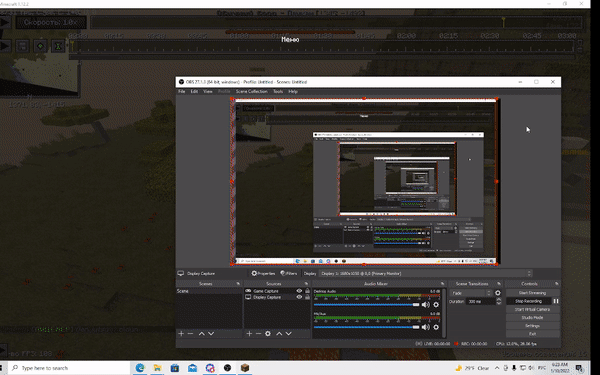600x375 pixels.
Task: Remove the selected source with the minus icon
Action: (x=258, y=334)
